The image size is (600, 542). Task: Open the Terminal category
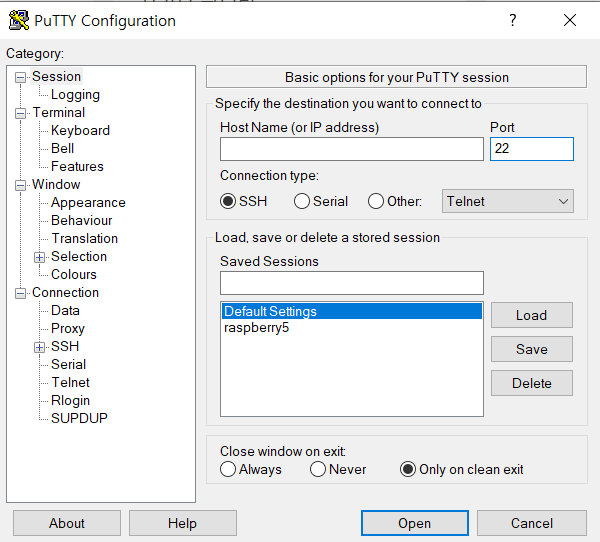[x=59, y=112]
